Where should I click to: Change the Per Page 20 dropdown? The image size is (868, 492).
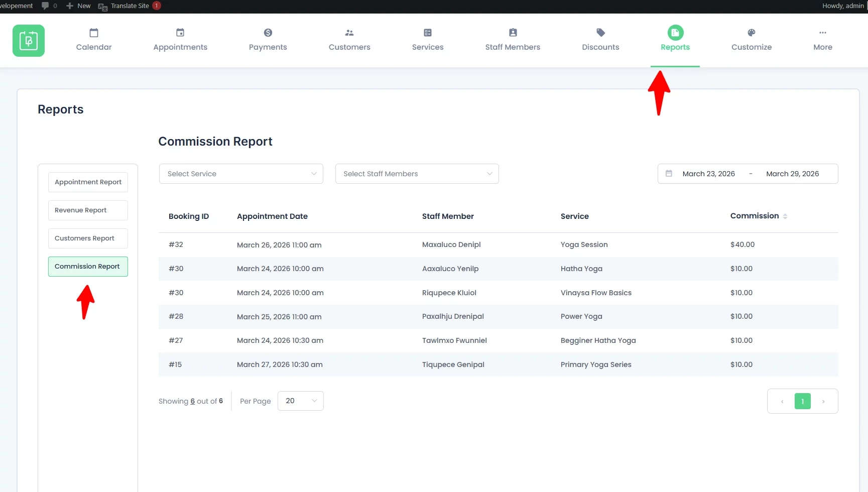point(300,401)
